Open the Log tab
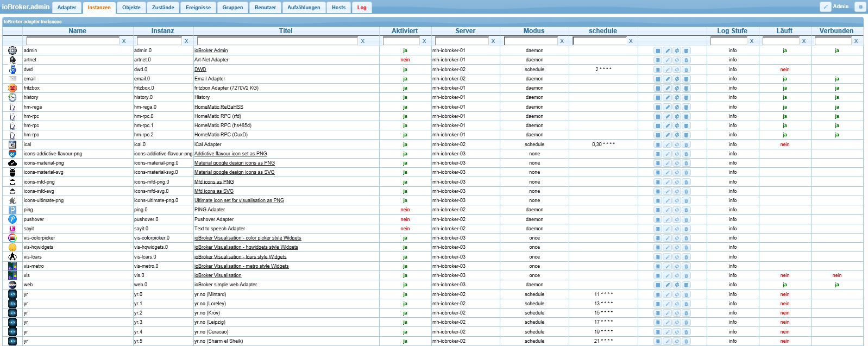Viewport: 868px width, 346px height. point(362,8)
